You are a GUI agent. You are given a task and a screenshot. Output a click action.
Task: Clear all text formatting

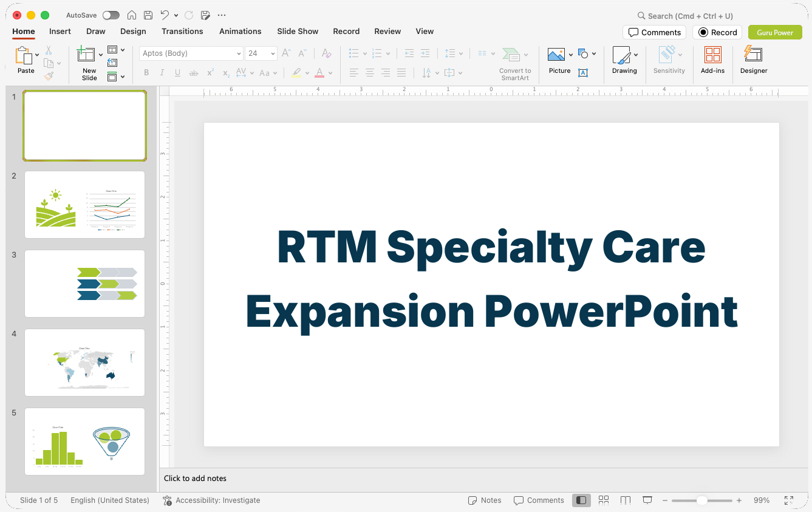coord(326,53)
